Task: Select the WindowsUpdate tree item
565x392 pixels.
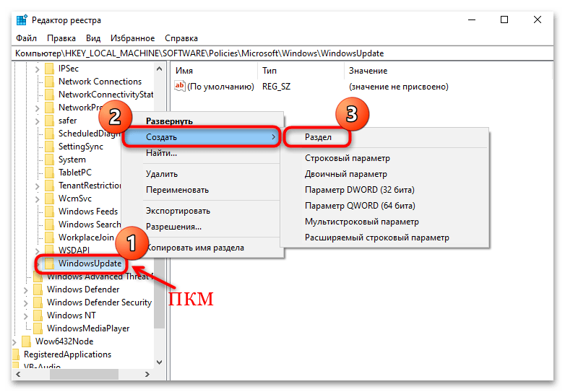Action: coord(90,263)
